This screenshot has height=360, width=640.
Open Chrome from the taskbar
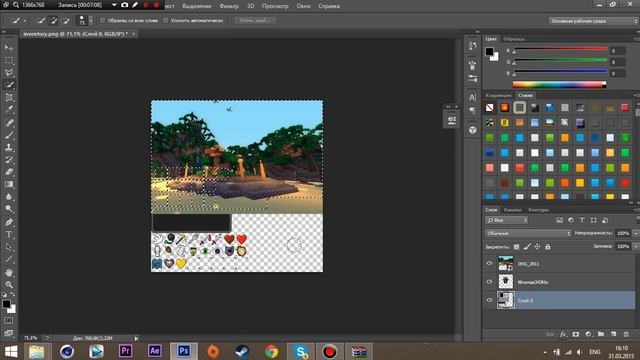[x=271, y=351]
